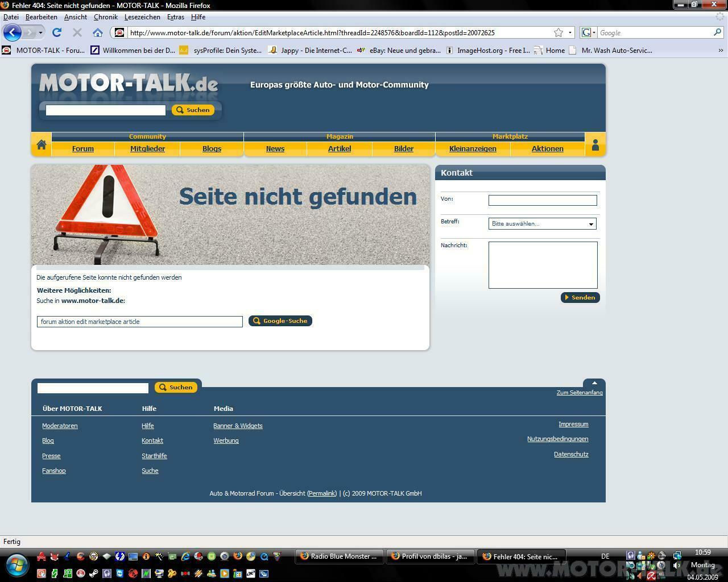Click the News navigation tab
The height and width of the screenshot is (582, 728).
pyautogui.click(x=275, y=148)
